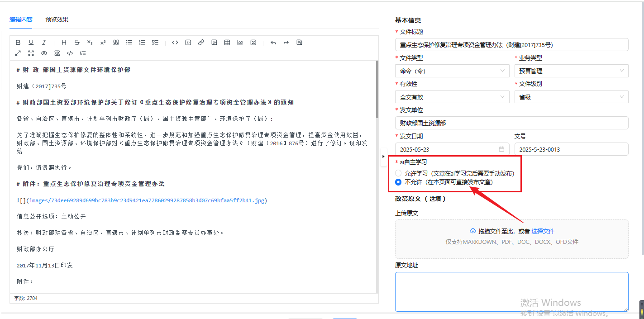This screenshot has height=319, width=644.
Task: Save content with the floppy disk icon
Action: point(299,43)
